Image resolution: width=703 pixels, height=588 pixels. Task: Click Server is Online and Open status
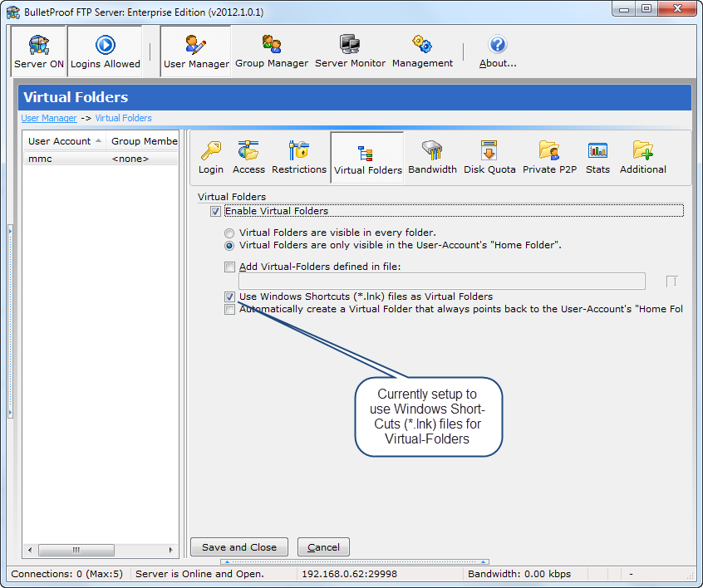pos(199,574)
